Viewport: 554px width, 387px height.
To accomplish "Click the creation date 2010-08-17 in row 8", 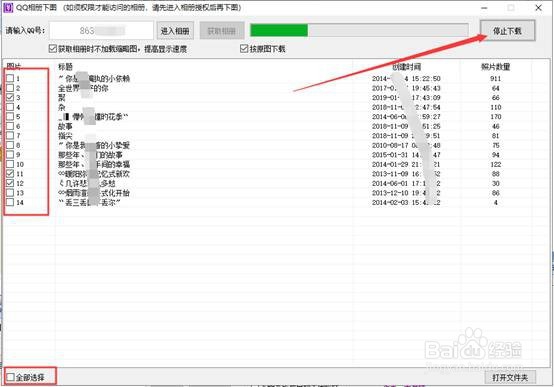I will [406, 145].
